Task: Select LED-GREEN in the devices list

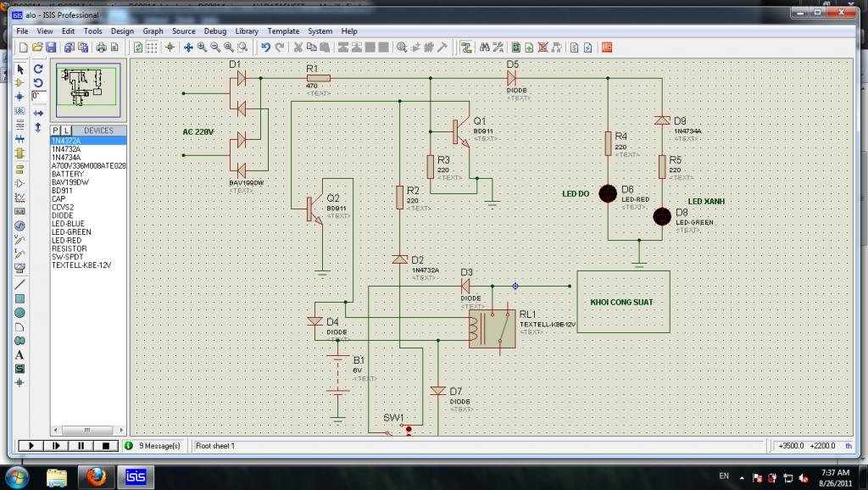Action: pyautogui.click(x=71, y=232)
